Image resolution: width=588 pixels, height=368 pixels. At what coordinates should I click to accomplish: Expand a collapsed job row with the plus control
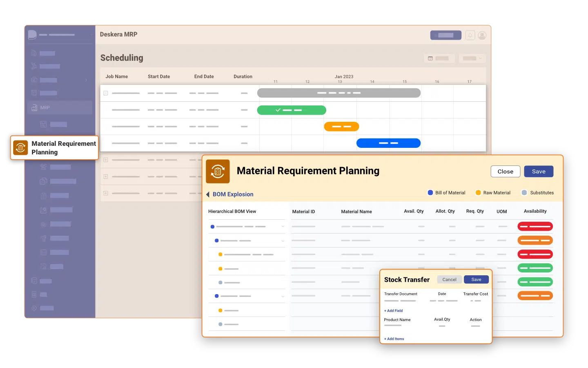(x=105, y=160)
